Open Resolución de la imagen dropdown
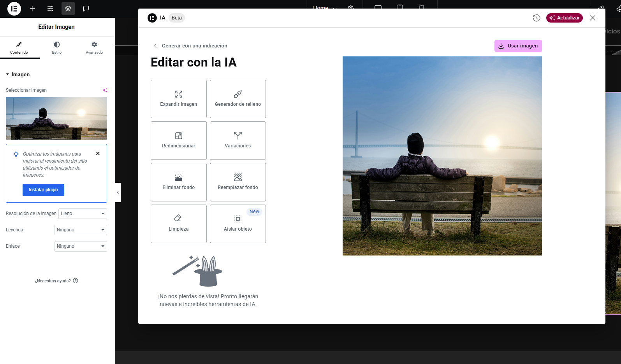 (x=83, y=213)
